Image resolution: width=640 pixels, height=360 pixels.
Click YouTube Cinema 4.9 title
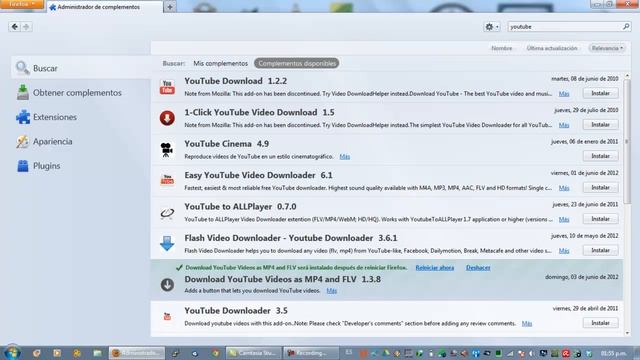227,144
